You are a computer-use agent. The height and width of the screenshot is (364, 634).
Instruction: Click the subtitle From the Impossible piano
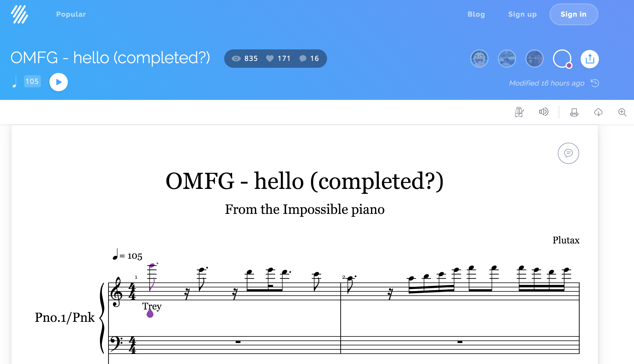click(305, 209)
